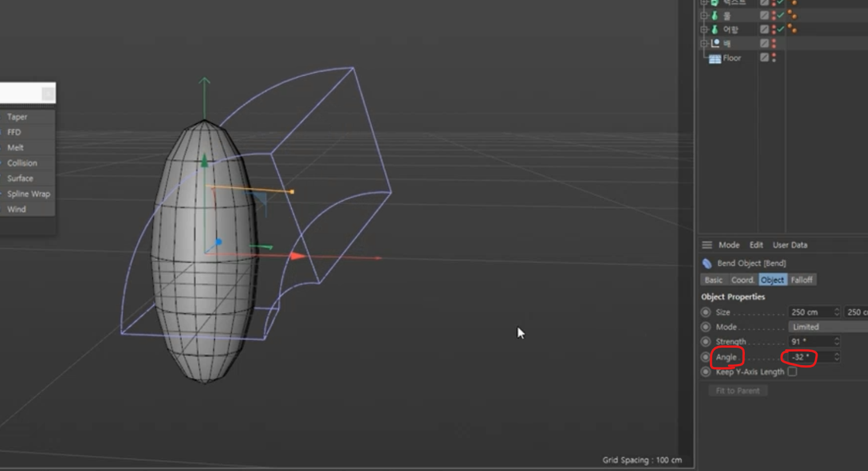This screenshot has height=471, width=868.
Task: Click the orange bend deformer handle
Action: click(x=292, y=191)
